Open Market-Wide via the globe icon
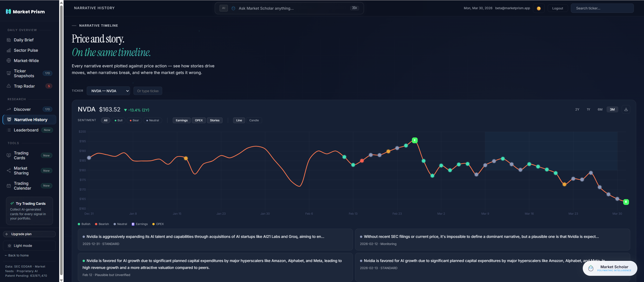Viewport: 644px width, 282px height. (x=9, y=61)
